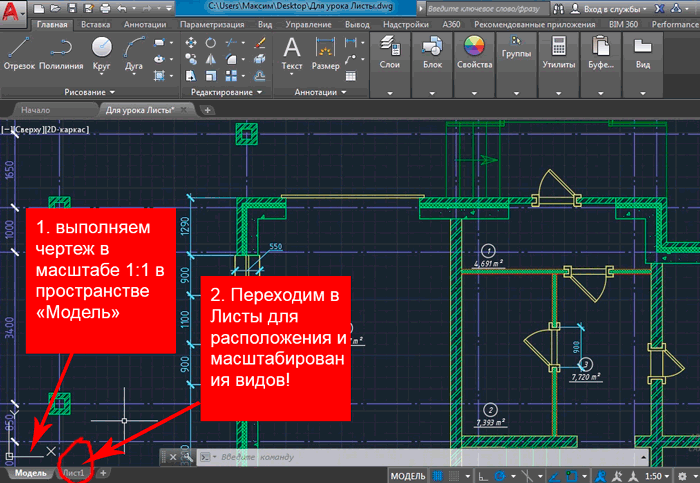This screenshot has width=700, height=483.
Task: Click the Erase tool icon
Action: pos(259,43)
